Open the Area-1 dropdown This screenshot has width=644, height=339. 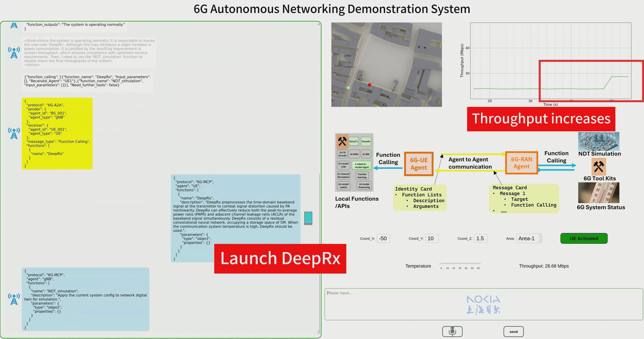[x=529, y=238]
